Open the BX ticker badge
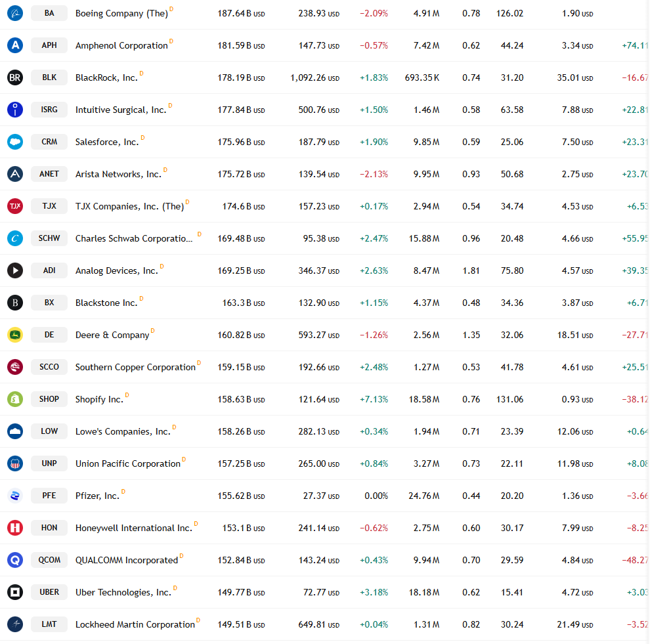The height and width of the screenshot is (644, 650). click(49, 303)
